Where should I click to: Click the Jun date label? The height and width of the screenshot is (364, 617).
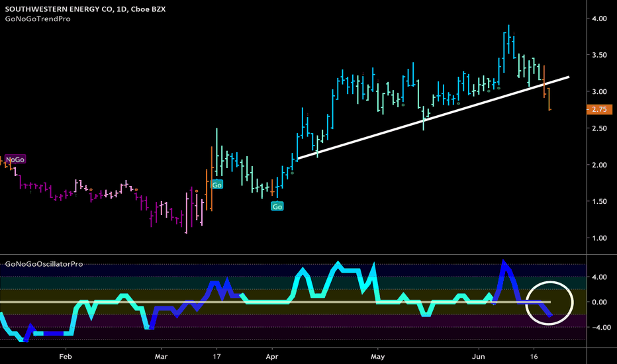[x=479, y=357]
